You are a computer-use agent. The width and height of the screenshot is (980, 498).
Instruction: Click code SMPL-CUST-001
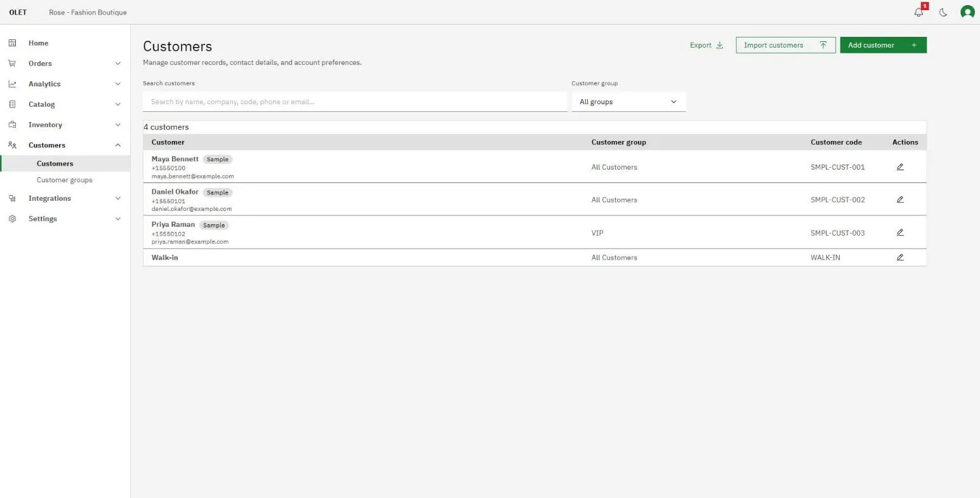(838, 167)
